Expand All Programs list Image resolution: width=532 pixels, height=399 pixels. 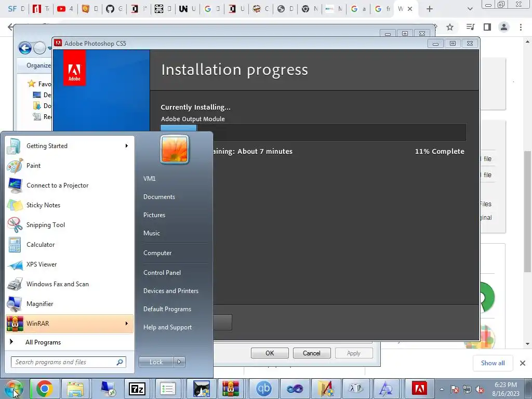[70, 342]
